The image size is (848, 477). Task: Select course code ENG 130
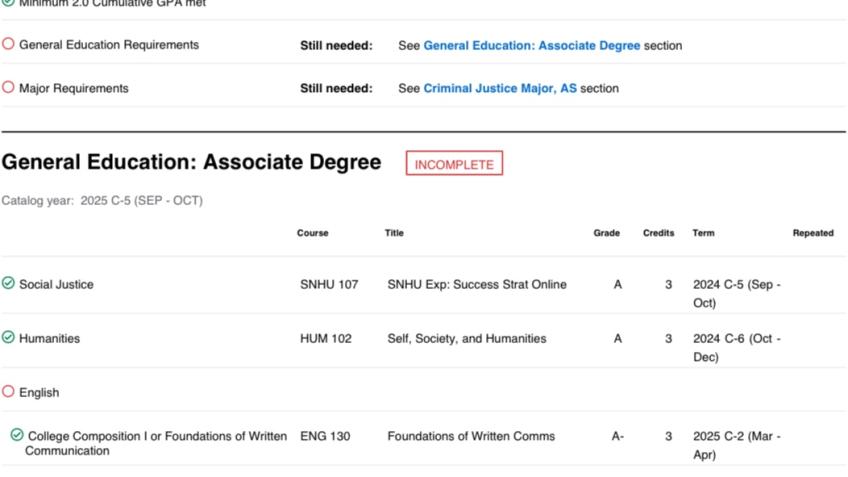[325, 436]
